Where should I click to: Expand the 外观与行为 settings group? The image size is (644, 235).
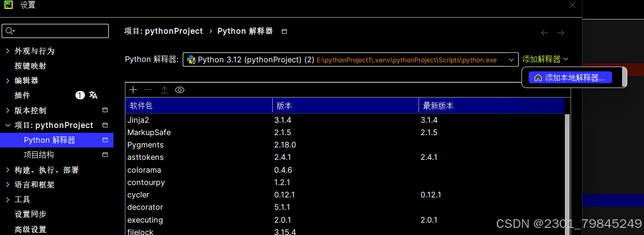coord(8,51)
